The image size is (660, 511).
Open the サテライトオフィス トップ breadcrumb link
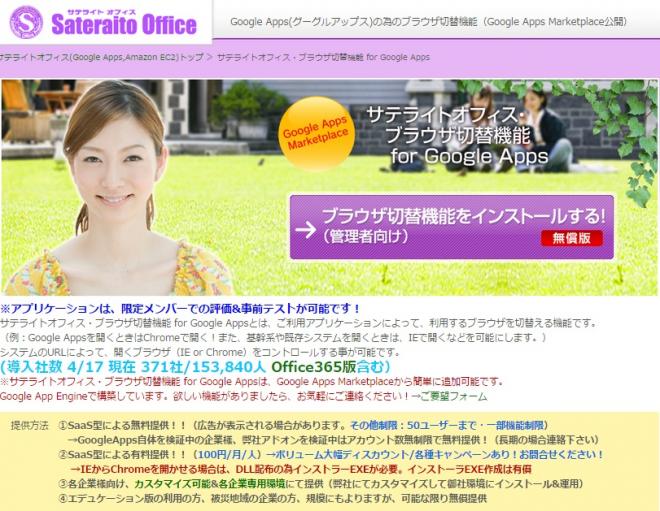pyautogui.click(x=102, y=57)
